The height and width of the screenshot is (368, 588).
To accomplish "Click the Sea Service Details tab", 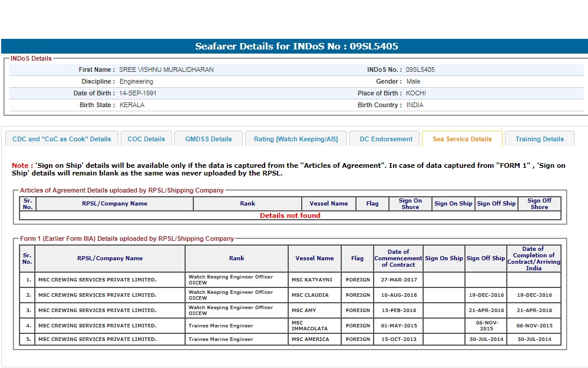I will point(462,139).
